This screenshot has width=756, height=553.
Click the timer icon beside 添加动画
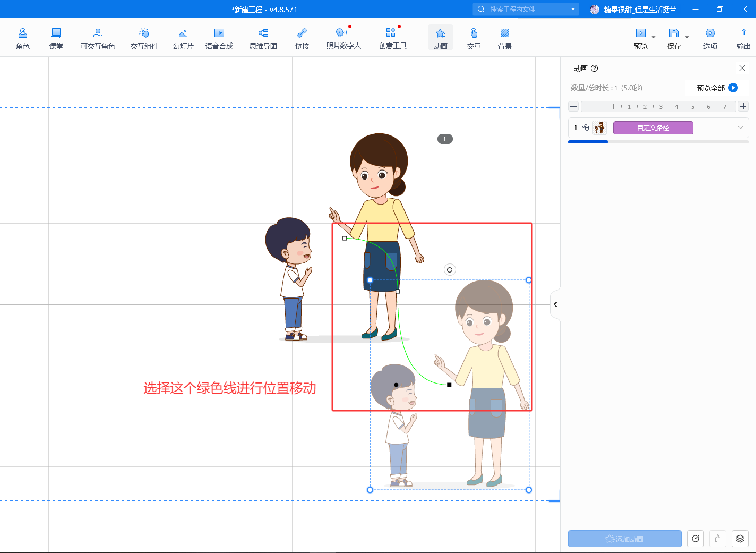(x=695, y=539)
